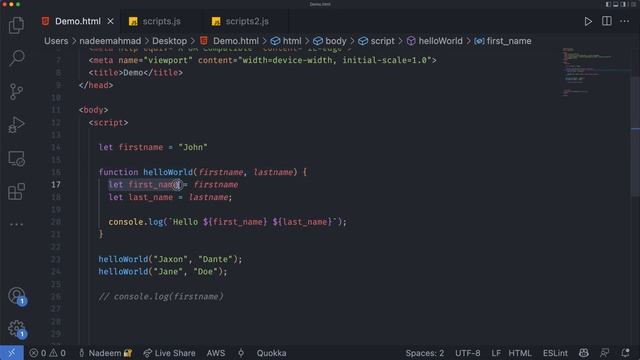
Task: Click the commented console.log(firstname) line
Action: 161,297
